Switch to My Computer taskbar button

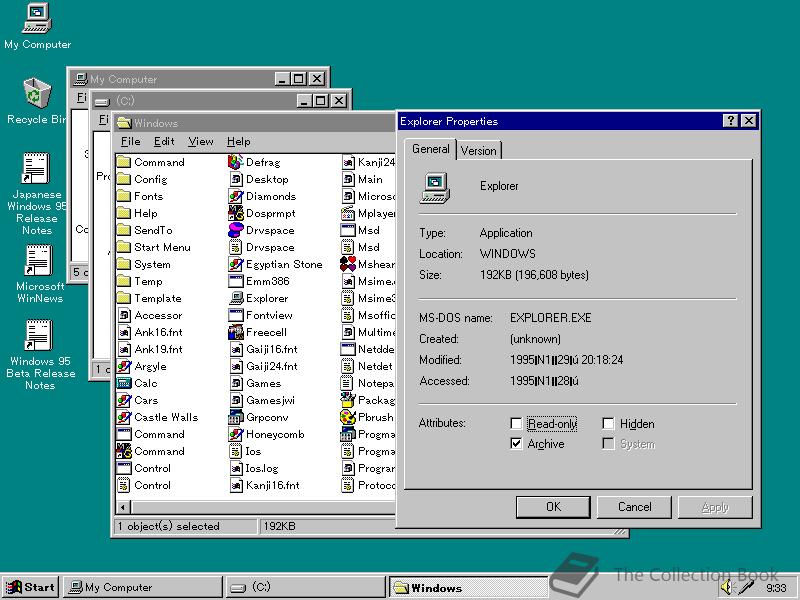click(x=143, y=587)
